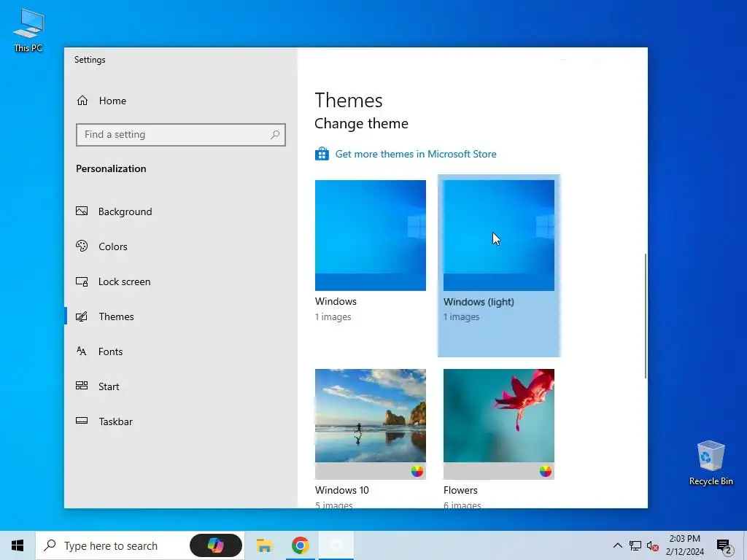Click color wheel badge on Windows 10 theme
Viewport: 747px width, 560px height.
[x=417, y=472]
